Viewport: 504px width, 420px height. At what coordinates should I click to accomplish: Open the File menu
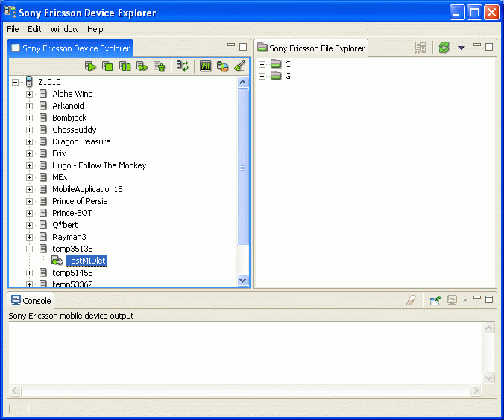[13, 29]
